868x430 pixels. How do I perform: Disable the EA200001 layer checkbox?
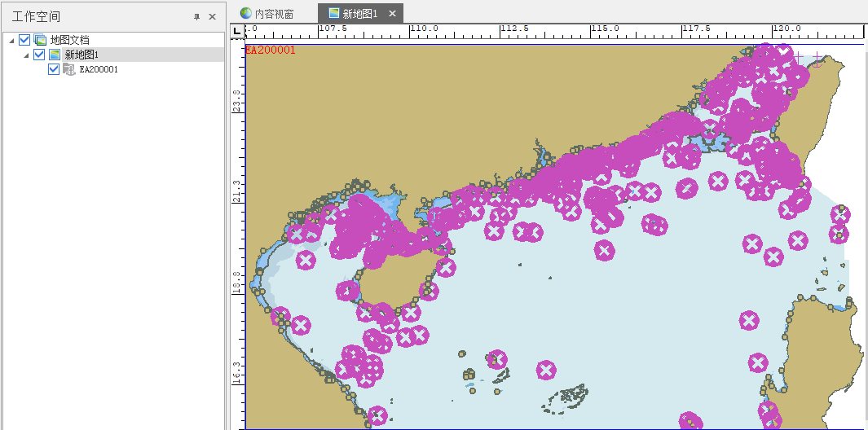(54, 69)
